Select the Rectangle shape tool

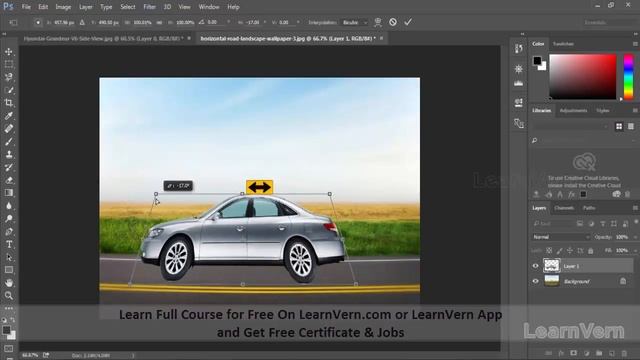[x=9, y=270]
